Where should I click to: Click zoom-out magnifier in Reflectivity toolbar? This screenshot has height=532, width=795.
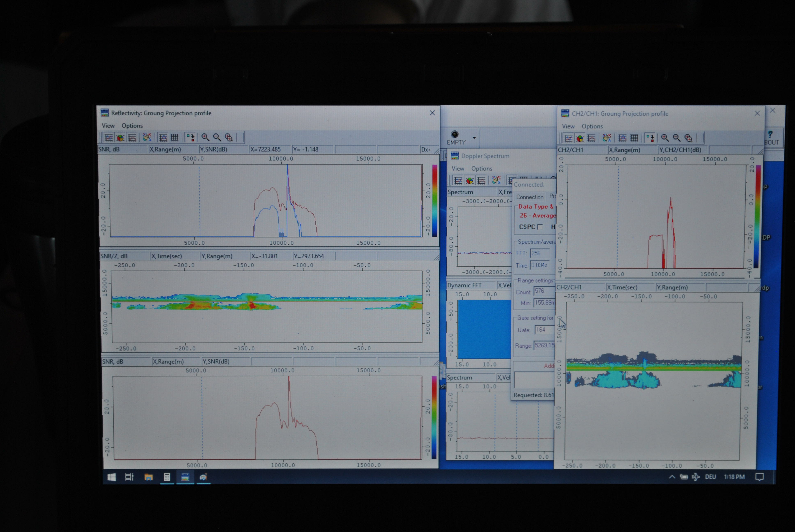pos(217,137)
